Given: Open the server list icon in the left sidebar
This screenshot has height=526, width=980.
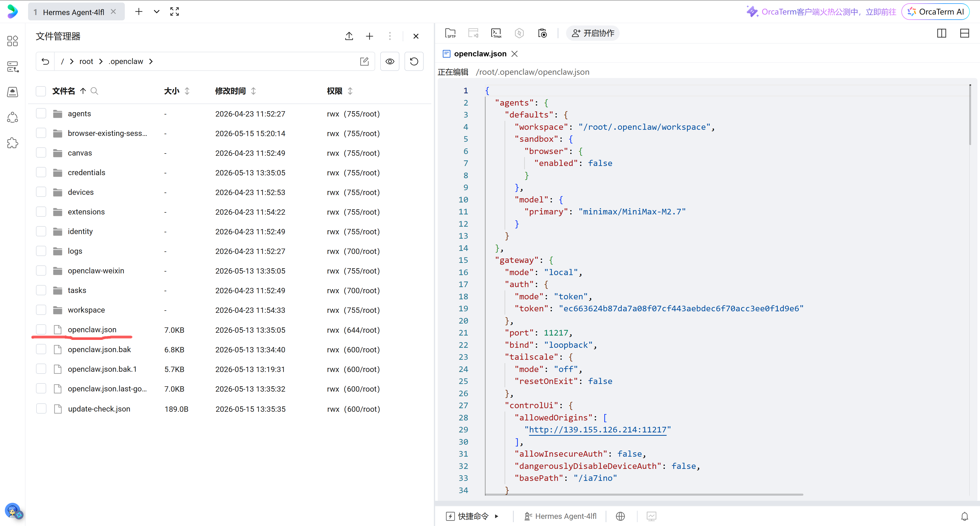Looking at the screenshot, I should [x=13, y=67].
